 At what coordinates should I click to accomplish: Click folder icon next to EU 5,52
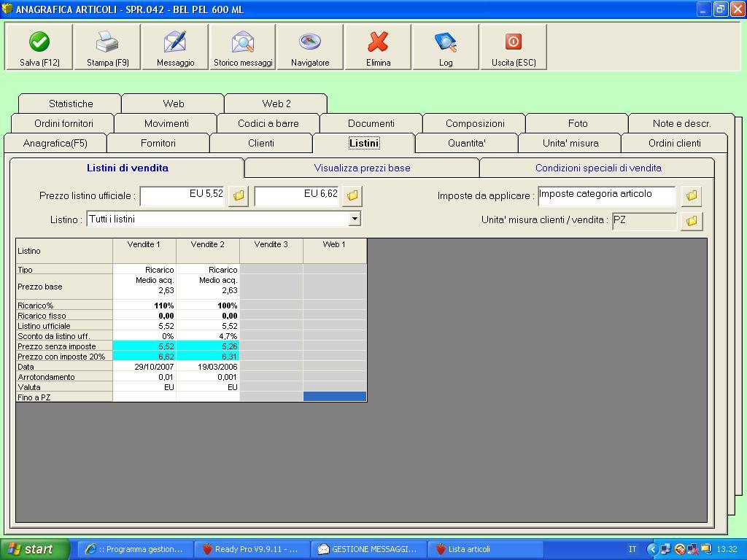coord(239,195)
